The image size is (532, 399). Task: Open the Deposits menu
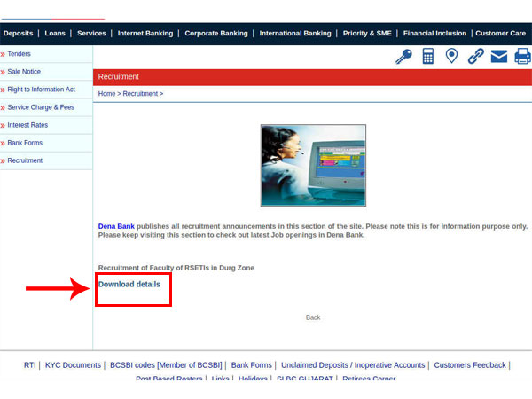pos(18,34)
